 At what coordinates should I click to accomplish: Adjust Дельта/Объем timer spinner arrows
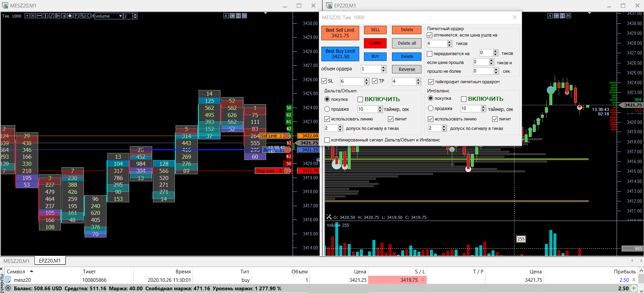pyautogui.click(x=380, y=109)
